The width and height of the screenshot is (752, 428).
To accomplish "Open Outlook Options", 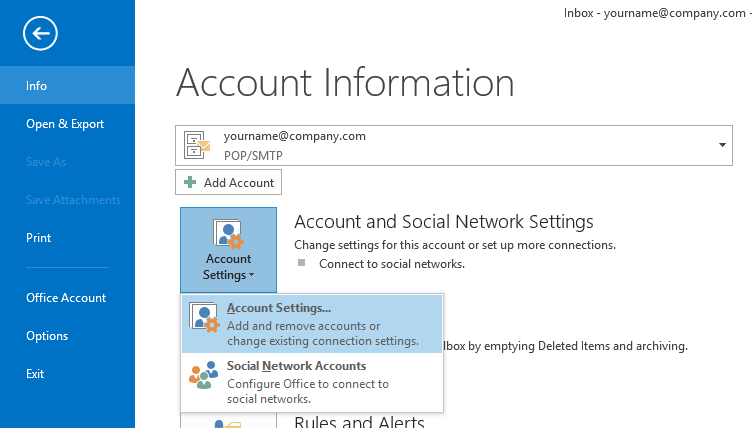I will click(67, 335).
